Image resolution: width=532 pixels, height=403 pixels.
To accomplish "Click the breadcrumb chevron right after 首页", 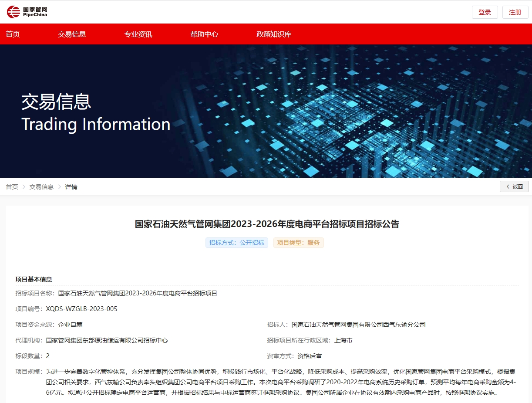I will click(x=24, y=187).
